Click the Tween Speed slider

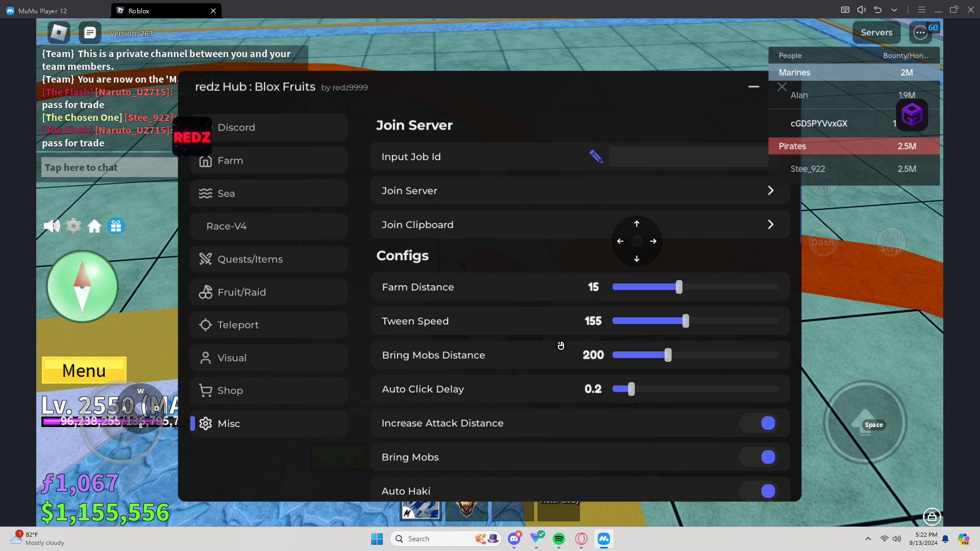[x=696, y=321]
